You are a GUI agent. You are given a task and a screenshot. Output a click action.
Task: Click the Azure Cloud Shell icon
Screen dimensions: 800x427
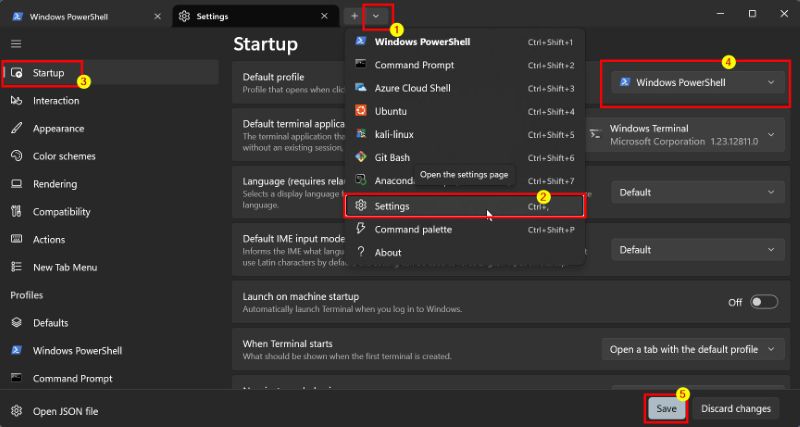(361, 88)
